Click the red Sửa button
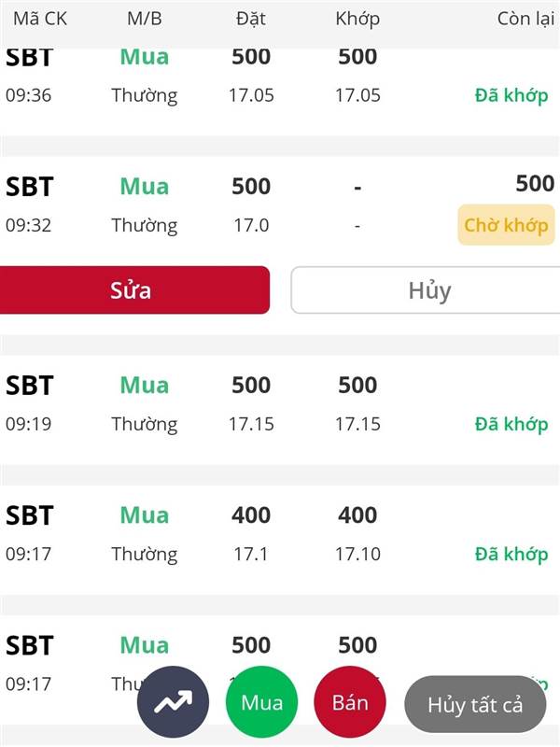Viewport: 560px width, 747px height. (134, 290)
